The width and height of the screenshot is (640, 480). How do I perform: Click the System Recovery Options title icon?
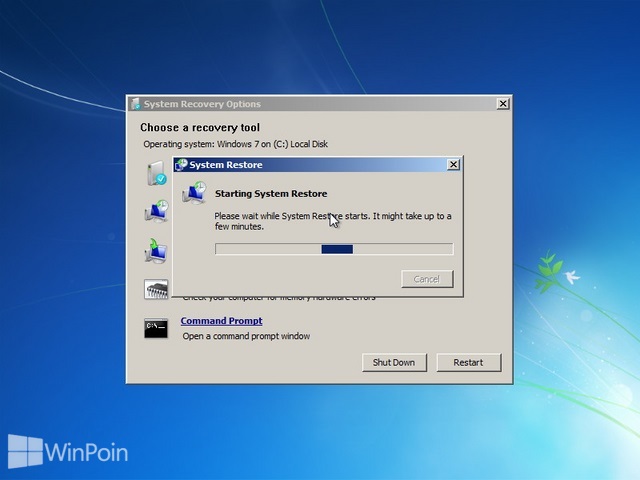coord(136,104)
